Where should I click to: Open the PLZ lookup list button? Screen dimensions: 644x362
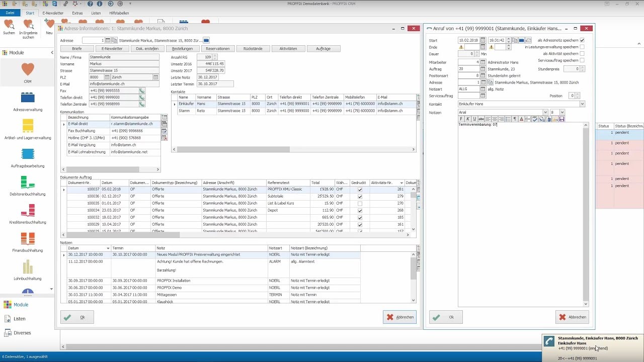[x=107, y=77]
